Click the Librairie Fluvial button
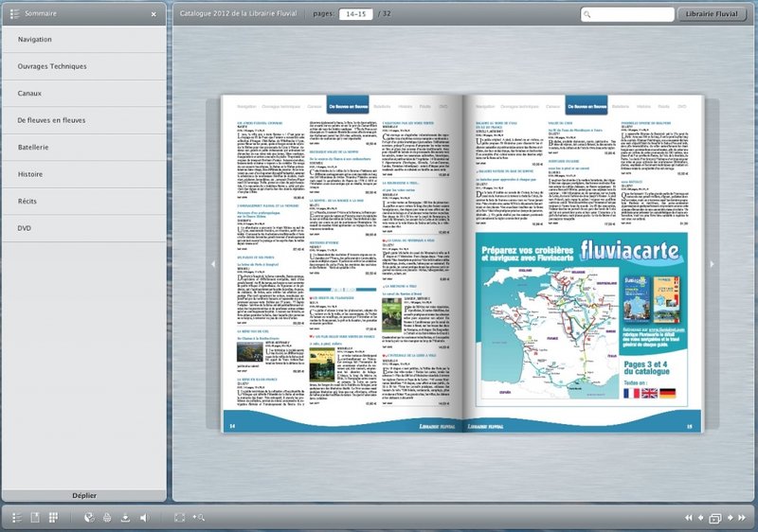 point(712,14)
